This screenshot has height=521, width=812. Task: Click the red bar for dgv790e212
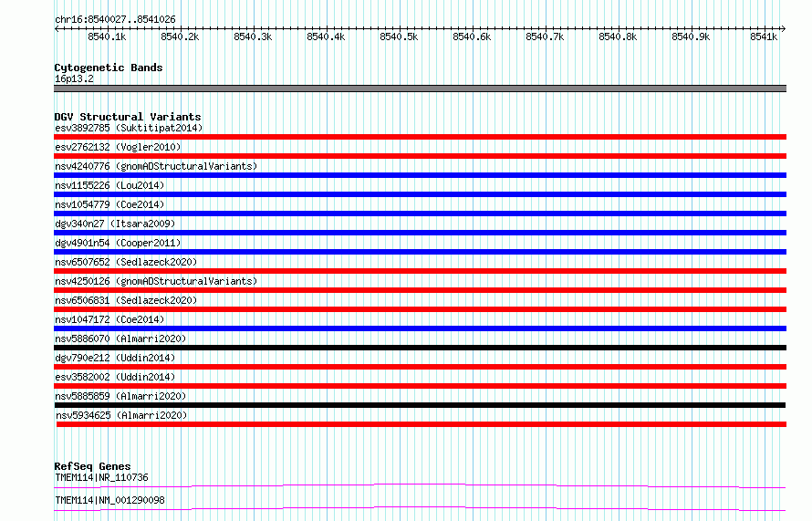(420, 367)
